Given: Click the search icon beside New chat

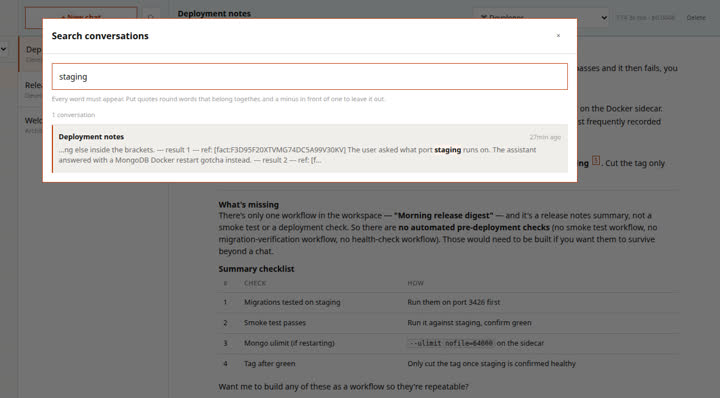Looking at the screenshot, I should 151,17.
